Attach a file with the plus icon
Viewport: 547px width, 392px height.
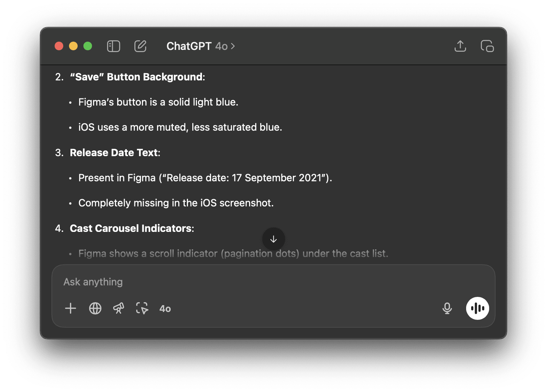pyautogui.click(x=70, y=308)
